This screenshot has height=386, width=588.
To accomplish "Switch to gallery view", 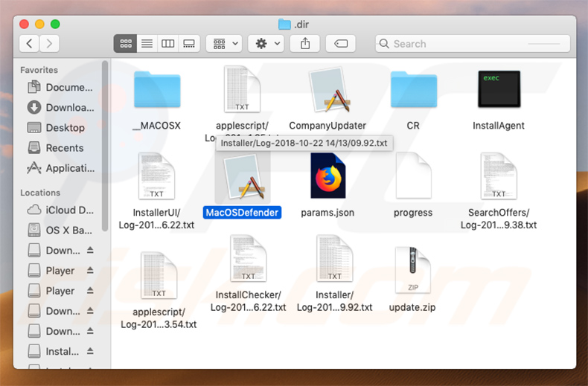I will click(189, 44).
